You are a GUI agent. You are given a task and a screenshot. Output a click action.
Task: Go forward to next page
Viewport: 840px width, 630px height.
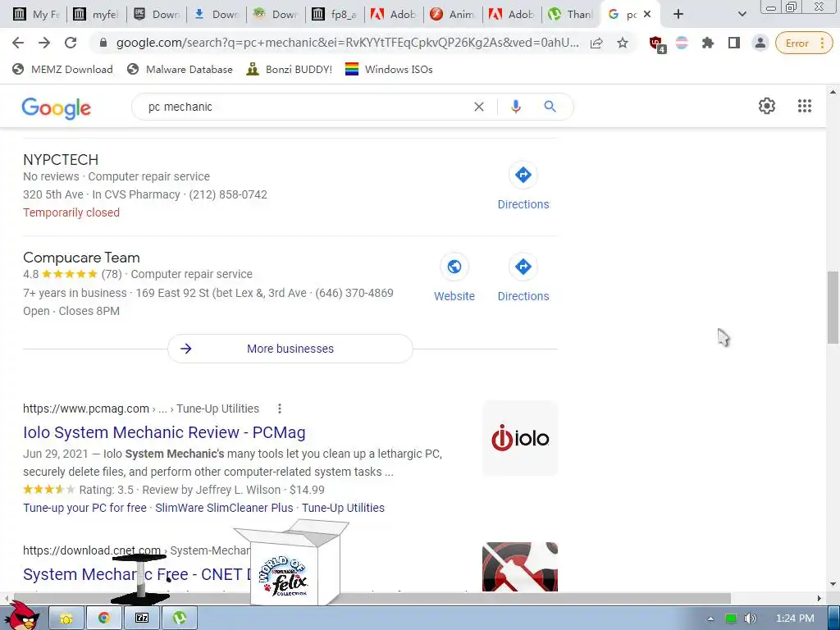click(44, 43)
